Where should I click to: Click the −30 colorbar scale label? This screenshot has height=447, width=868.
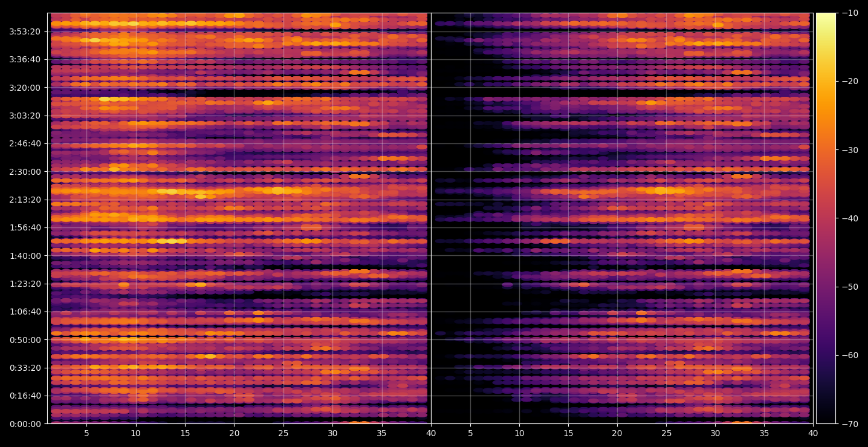(849, 149)
